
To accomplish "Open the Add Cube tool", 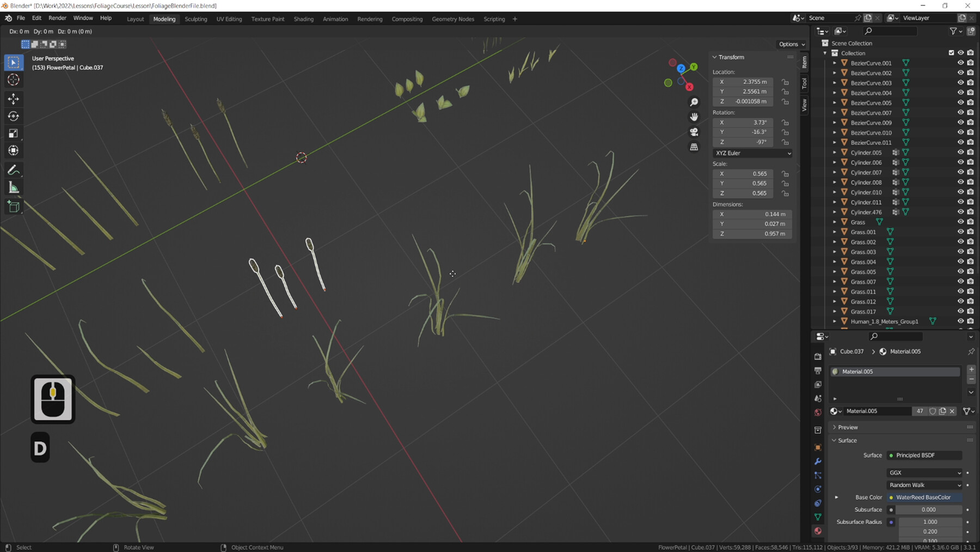I will pos(14,206).
